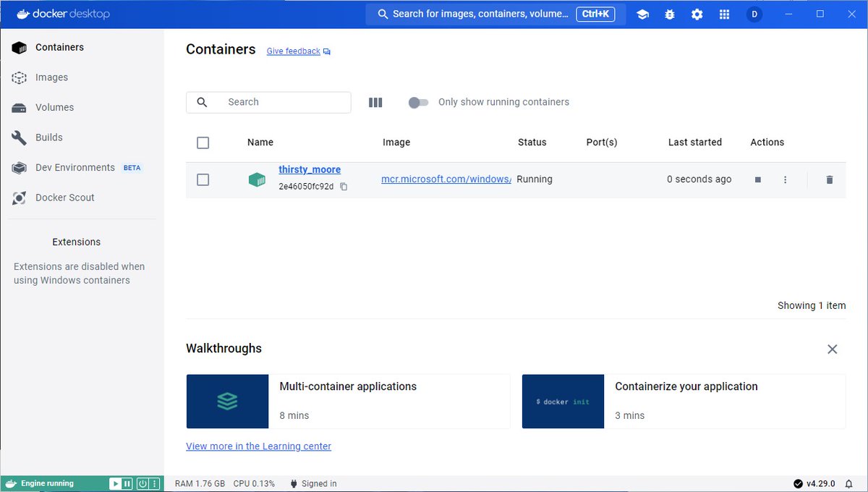Open the manage columns icon

375,103
